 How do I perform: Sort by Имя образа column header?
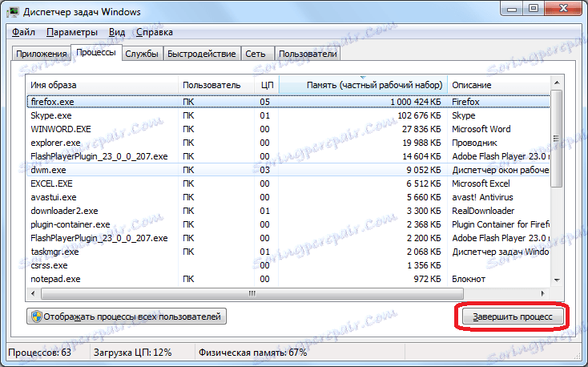102,85
